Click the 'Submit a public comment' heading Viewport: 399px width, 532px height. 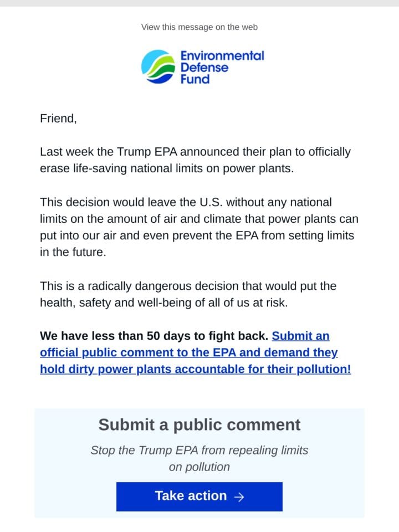click(x=199, y=424)
